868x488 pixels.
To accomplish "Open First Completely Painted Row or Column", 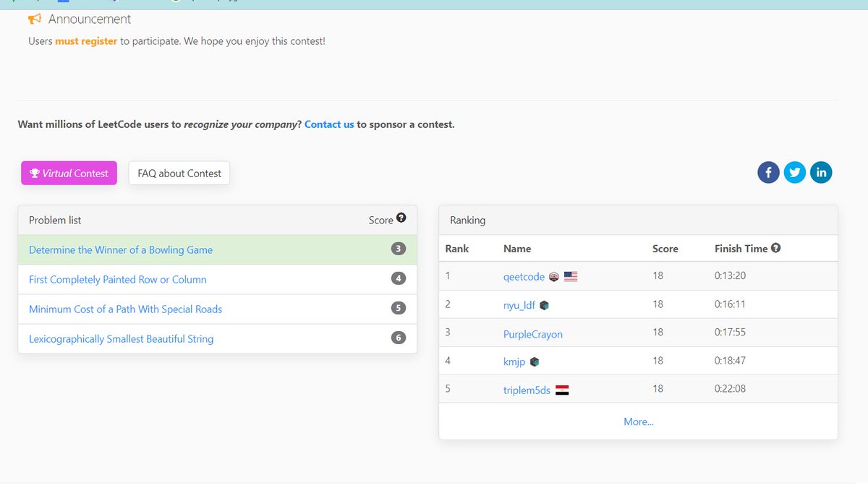I will tap(118, 279).
